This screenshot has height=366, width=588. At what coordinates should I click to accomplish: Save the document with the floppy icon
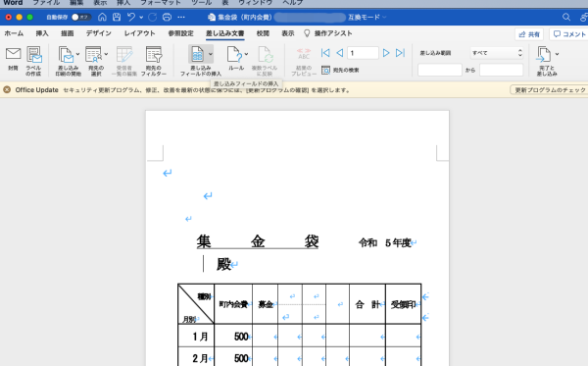point(117,17)
